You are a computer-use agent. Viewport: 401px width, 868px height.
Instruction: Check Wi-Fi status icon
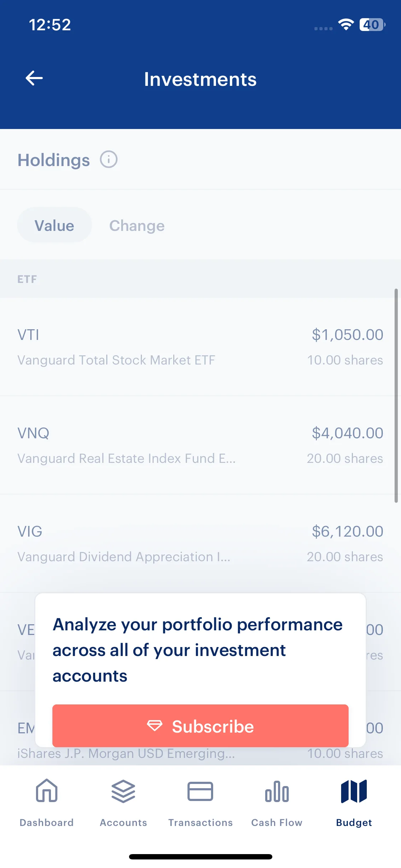pyautogui.click(x=346, y=24)
